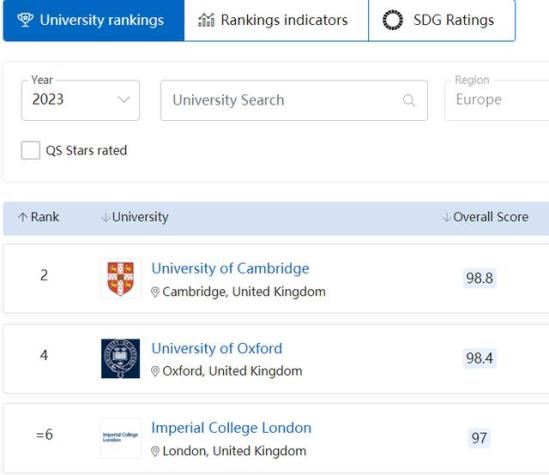Click the bar chart icon for Rankings indicators
Viewport: 549px width, 475px height.
206,20
